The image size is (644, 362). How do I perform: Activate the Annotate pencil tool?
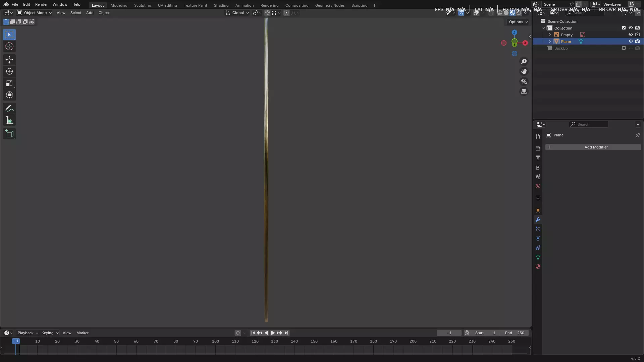pyautogui.click(x=9, y=109)
